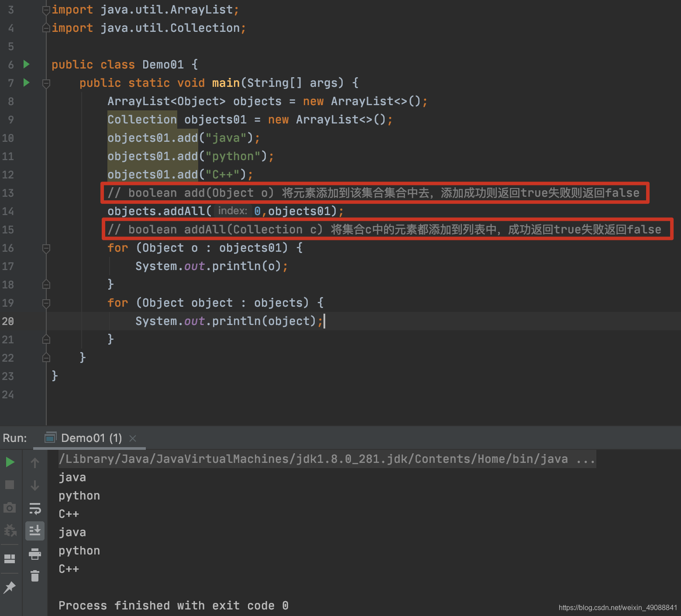Click first "java" output line in console
The image size is (681, 616).
pyautogui.click(x=72, y=477)
